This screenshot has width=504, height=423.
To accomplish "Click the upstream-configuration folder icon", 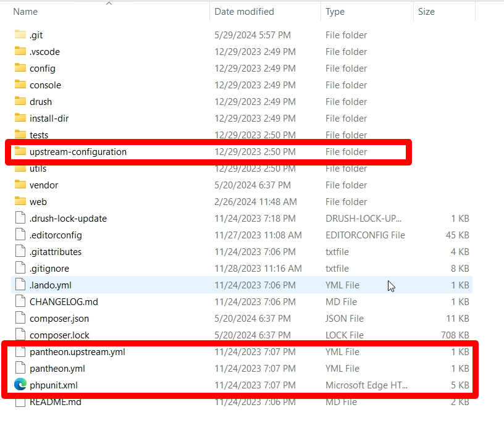I will click(x=20, y=151).
